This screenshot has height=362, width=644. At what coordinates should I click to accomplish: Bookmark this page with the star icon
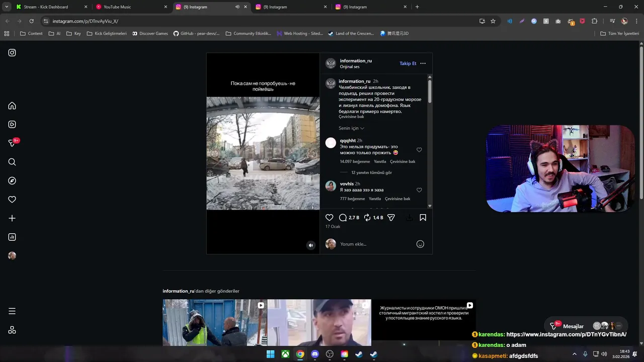coord(493,21)
